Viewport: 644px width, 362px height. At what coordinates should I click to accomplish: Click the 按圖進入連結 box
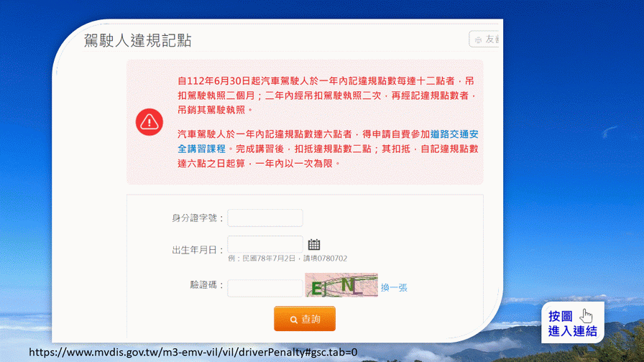click(x=573, y=322)
